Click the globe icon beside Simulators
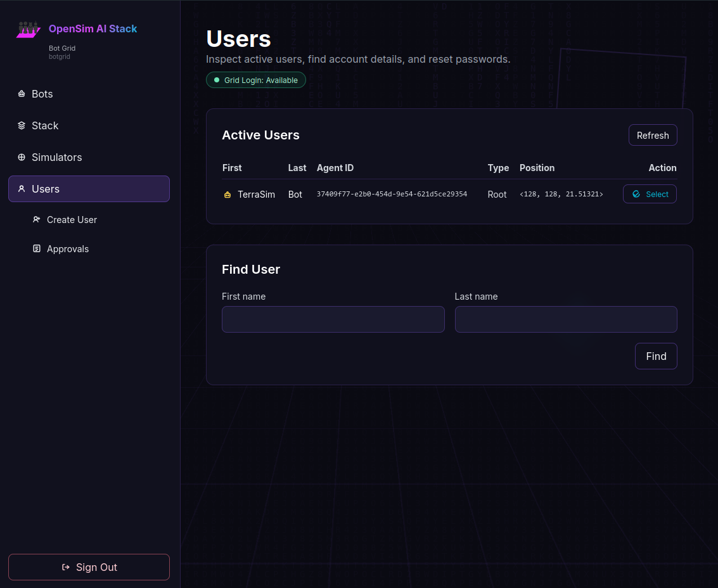The width and height of the screenshot is (718, 588). (x=22, y=157)
